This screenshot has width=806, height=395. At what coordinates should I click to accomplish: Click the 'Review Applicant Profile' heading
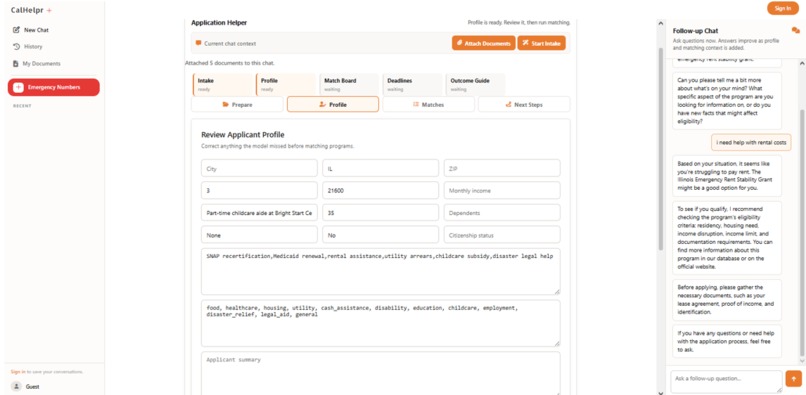point(243,135)
